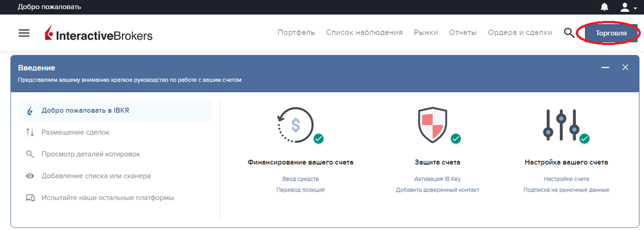Image resolution: width=644 pixels, height=230 pixels.
Task: Click the Interactive Brokers logo
Action: (99, 34)
